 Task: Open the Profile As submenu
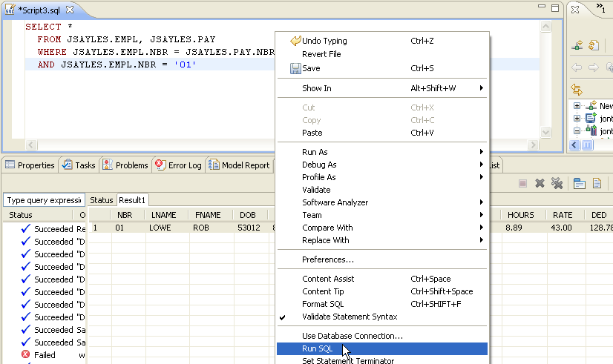pyautogui.click(x=382, y=177)
